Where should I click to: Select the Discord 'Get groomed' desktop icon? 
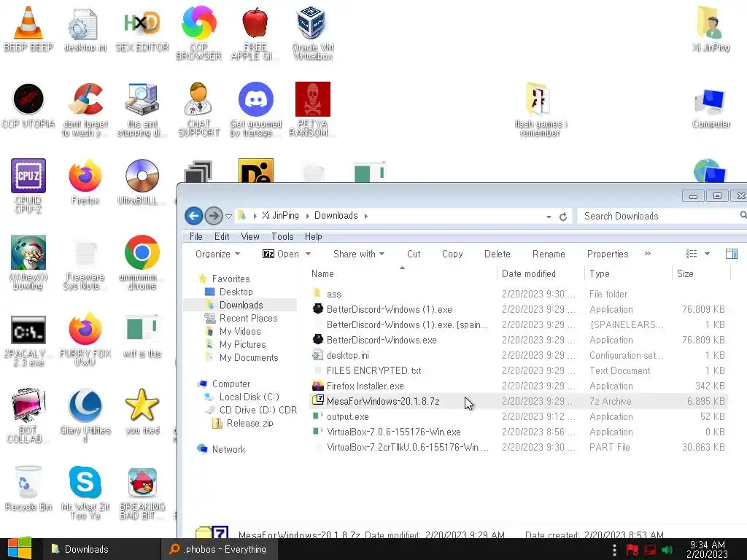(256, 109)
